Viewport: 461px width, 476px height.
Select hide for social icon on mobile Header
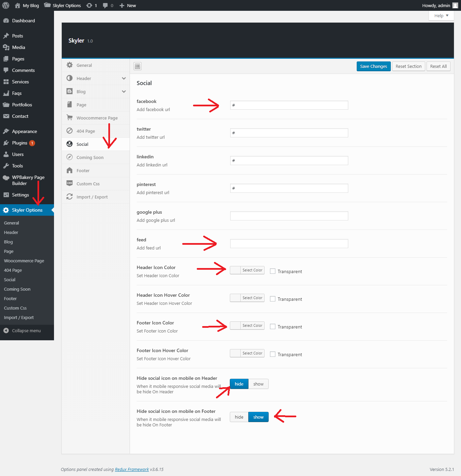[x=239, y=384]
